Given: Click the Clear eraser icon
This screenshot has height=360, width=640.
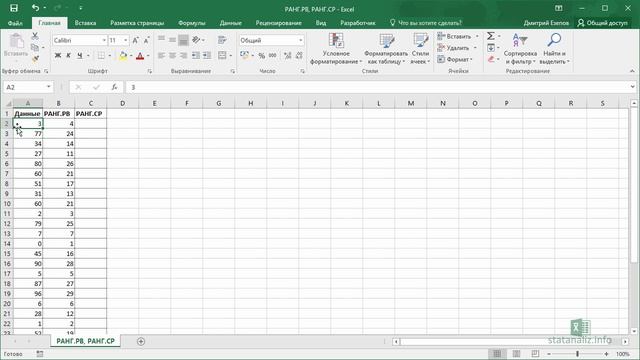Looking at the screenshot, I should coord(491,59).
